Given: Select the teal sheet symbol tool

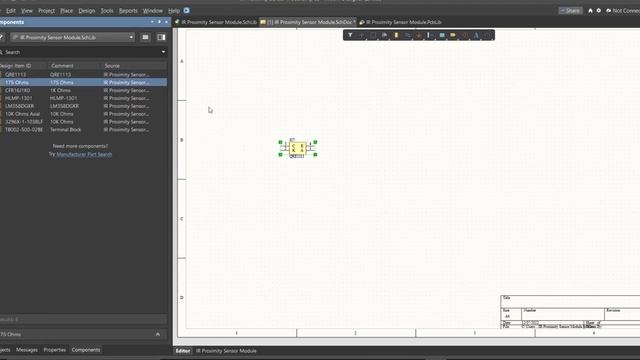Looking at the screenshot, I should pyautogui.click(x=442, y=36).
